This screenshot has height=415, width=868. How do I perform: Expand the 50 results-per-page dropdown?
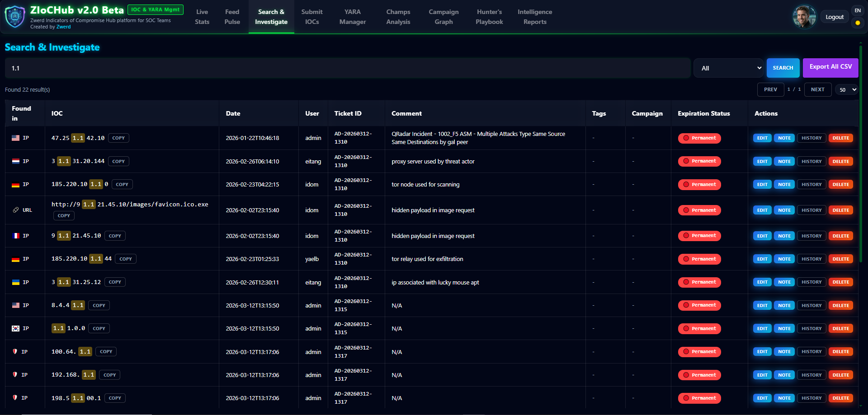(x=846, y=89)
